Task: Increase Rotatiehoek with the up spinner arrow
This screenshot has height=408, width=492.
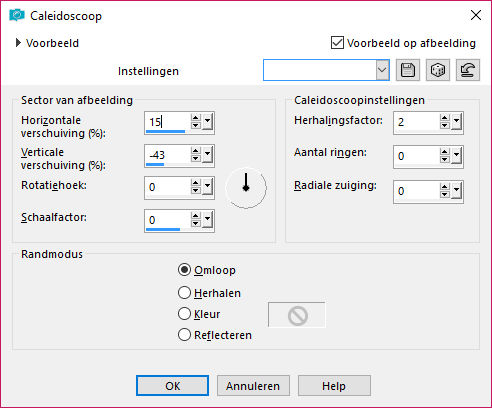Action: point(196,183)
